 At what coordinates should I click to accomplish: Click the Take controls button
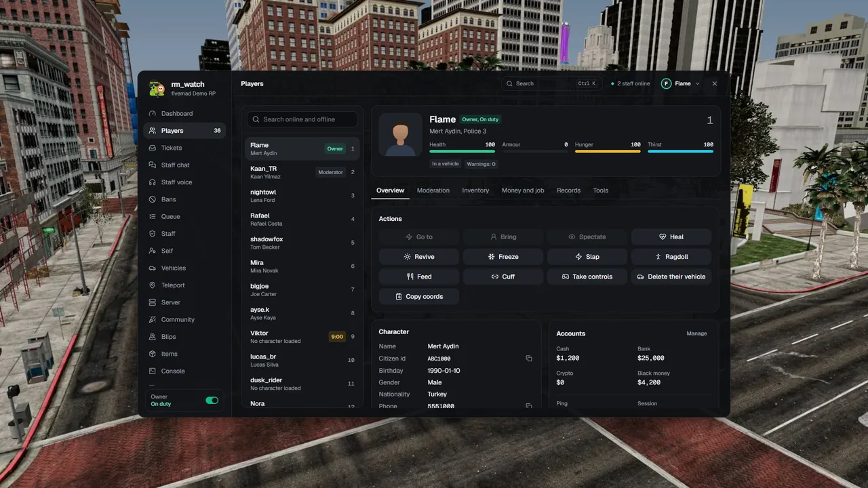[587, 277]
